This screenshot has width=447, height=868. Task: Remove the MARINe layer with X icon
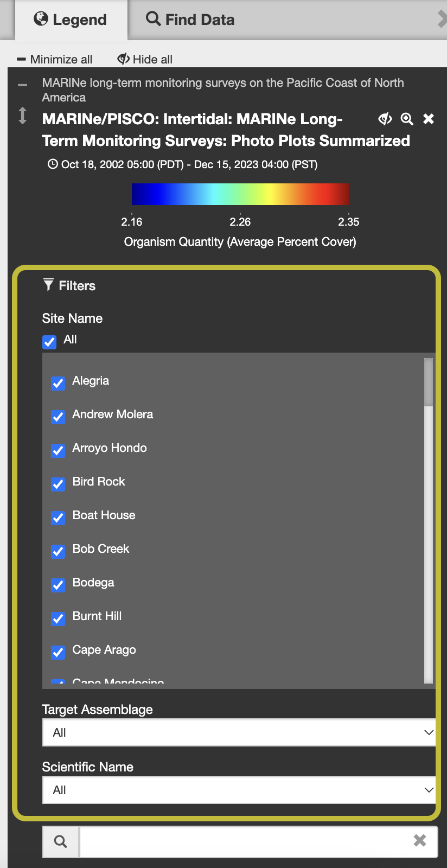point(429,119)
